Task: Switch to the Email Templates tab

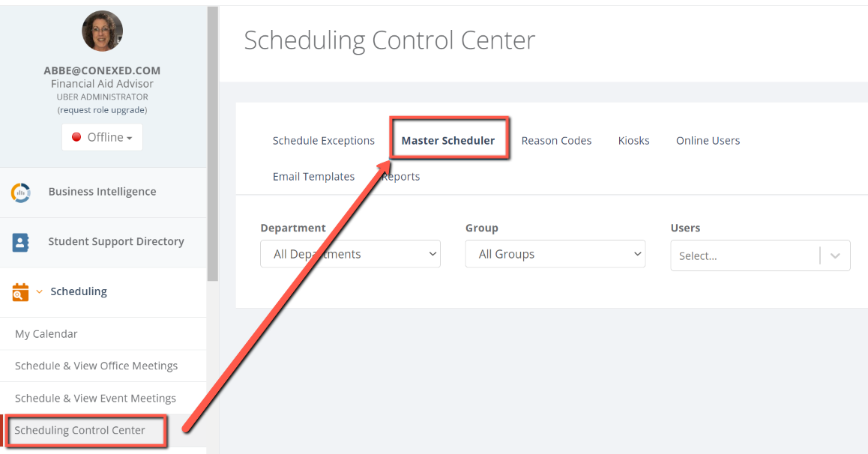Action: [313, 176]
